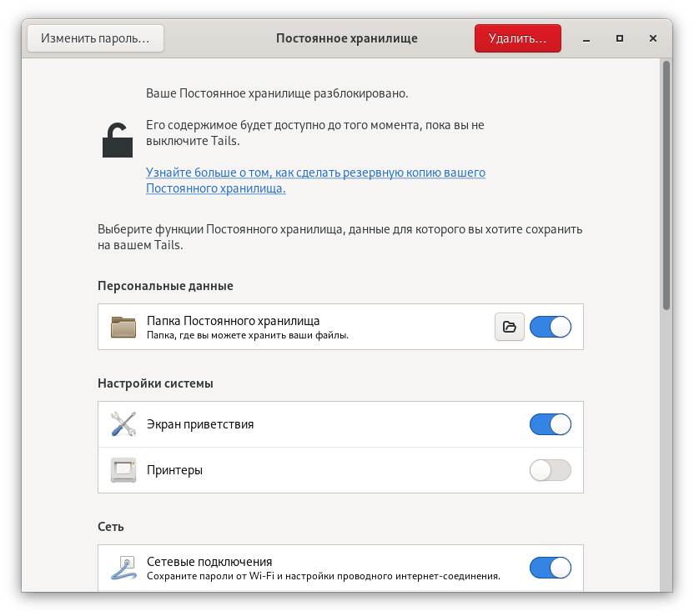This screenshot has width=694, height=616.
Task: Click the Welcome Screen tools icon
Action: [x=123, y=424]
